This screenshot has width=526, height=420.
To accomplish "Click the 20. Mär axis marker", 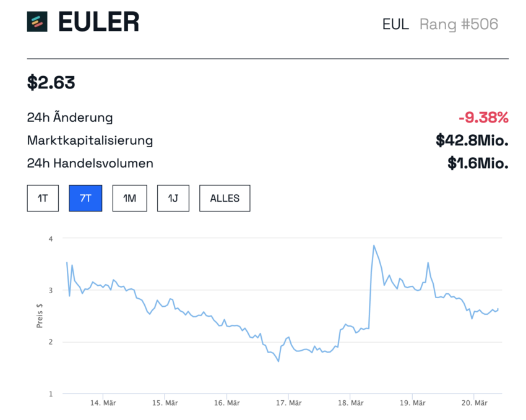I will [x=475, y=403].
